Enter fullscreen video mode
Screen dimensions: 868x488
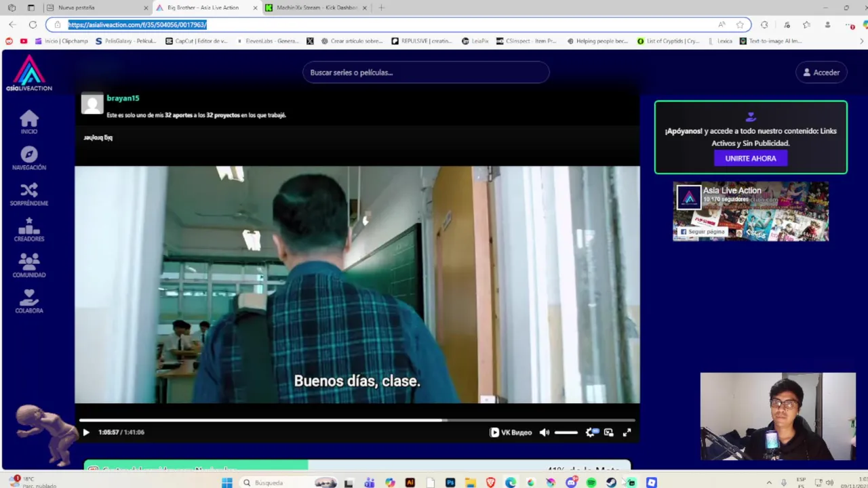pyautogui.click(x=627, y=432)
